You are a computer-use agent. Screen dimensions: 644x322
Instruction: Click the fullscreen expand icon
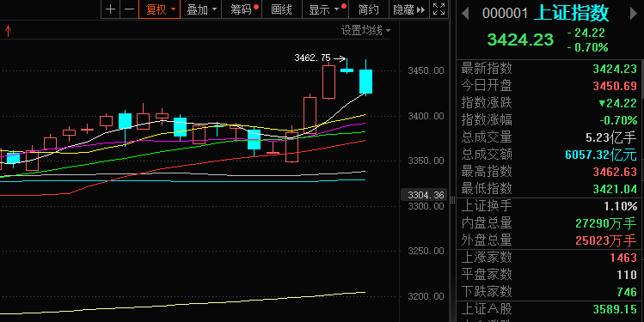coord(439,9)
